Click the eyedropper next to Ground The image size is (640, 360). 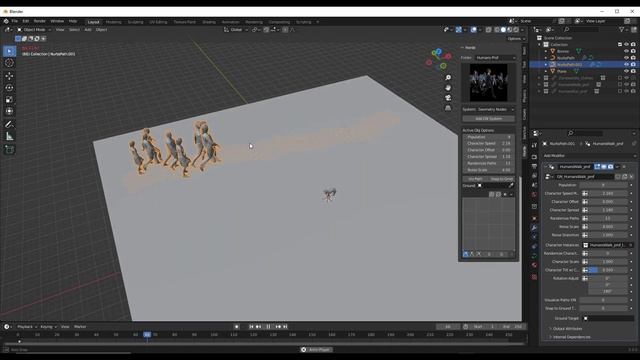click(x=511, y=186)
